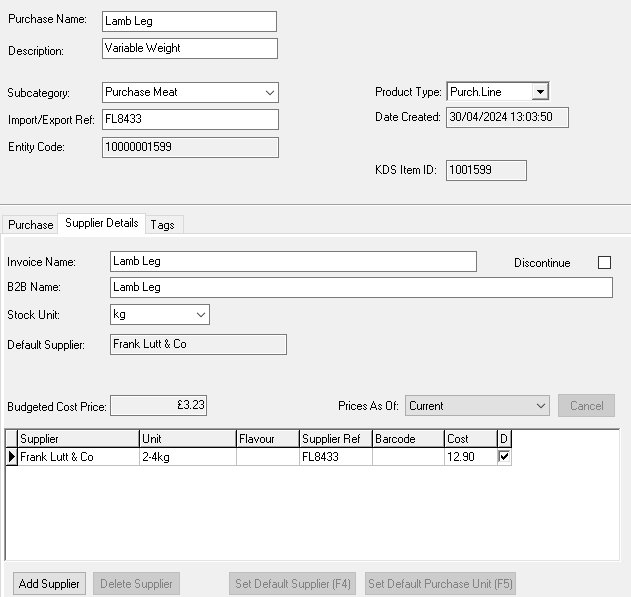The width and height of the screenshot is (631, 597).
Task: Click Set Default Purchase Unit (F5) button
Action: [x=440, y=583]
